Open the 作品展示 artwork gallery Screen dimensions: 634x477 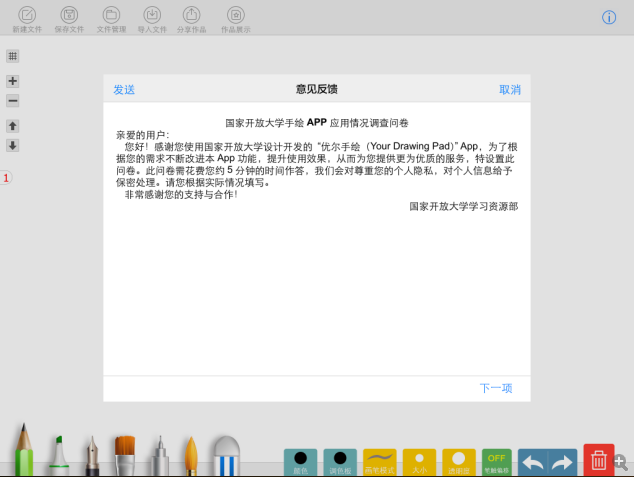click(x=235, y=16)
